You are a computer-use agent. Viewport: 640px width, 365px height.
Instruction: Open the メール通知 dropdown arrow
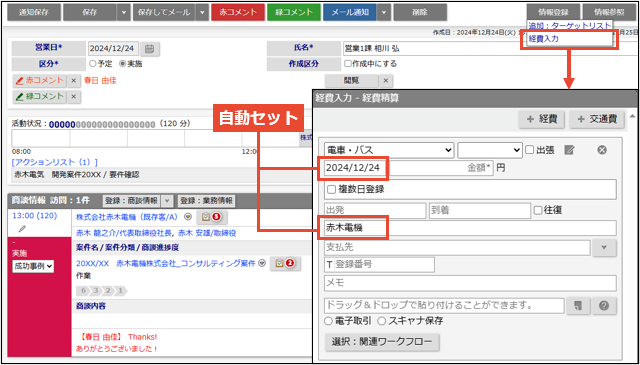point(384,13)
